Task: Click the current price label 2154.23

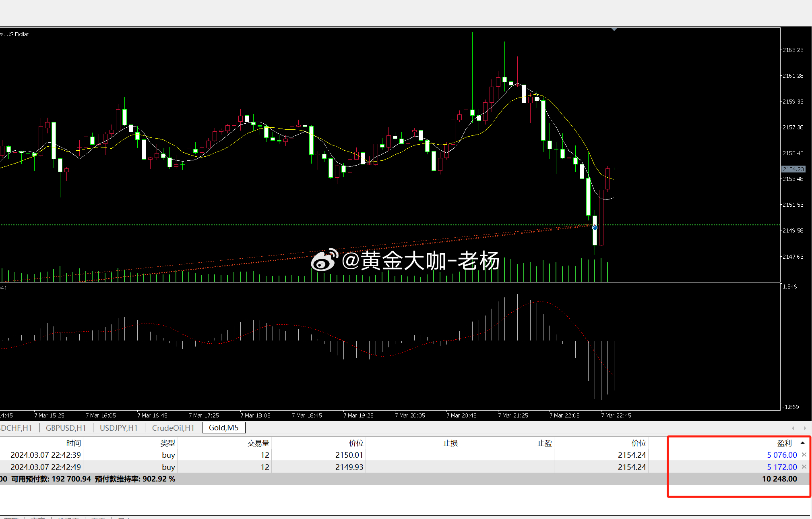Action: click(793, 169)
